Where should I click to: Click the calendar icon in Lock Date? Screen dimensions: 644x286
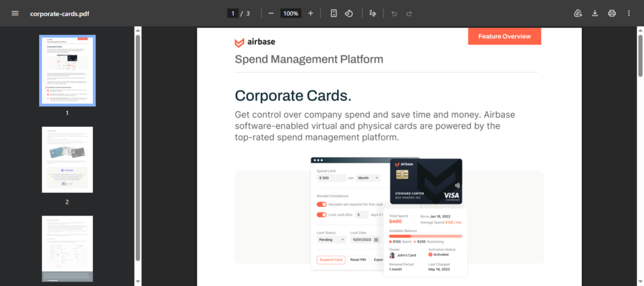click(x=376, y=239)
